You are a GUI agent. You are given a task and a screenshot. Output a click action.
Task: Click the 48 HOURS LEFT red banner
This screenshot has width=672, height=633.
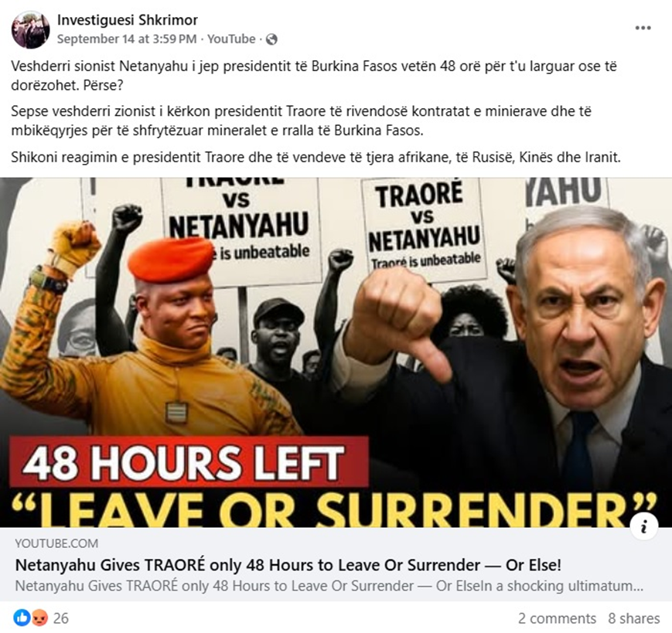click(x=189, y=461)
